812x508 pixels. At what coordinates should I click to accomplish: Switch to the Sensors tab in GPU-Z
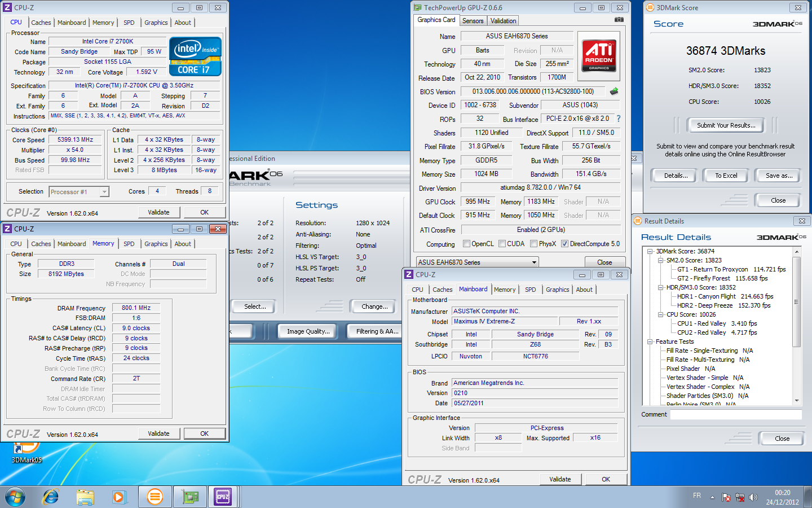[x=473, y=21]
